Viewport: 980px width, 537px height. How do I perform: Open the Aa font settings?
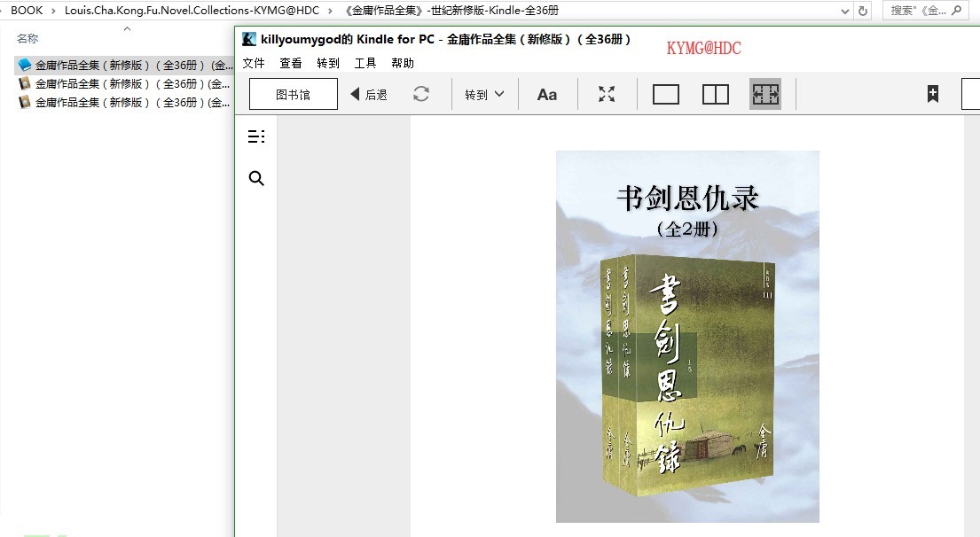point(547,94)
